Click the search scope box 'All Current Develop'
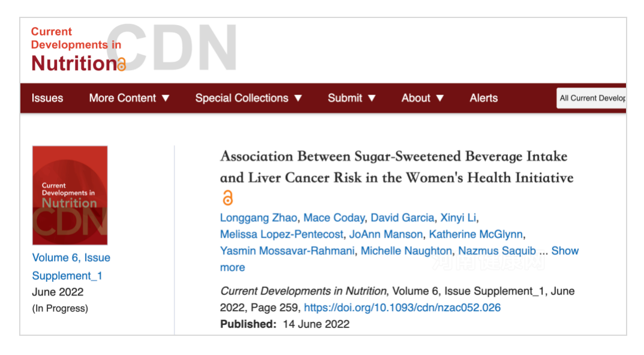The image size is (644, 355). point(591,98)
